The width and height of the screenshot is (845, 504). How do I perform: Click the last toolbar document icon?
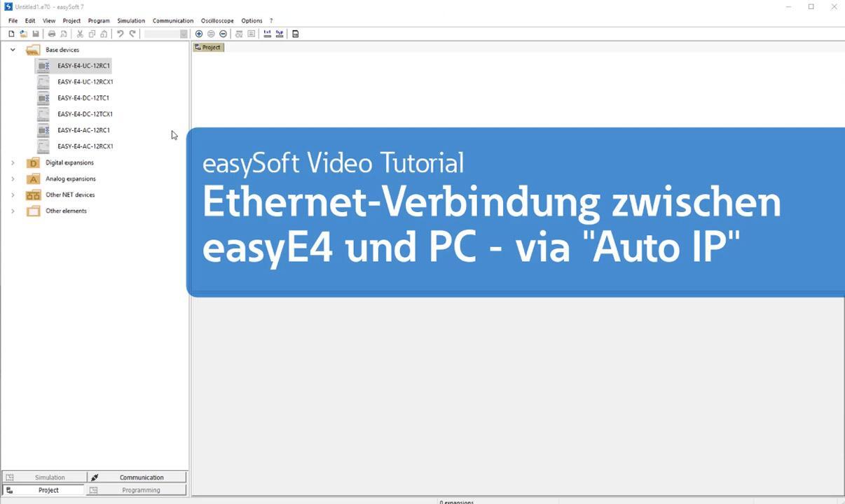pos(296,34)
